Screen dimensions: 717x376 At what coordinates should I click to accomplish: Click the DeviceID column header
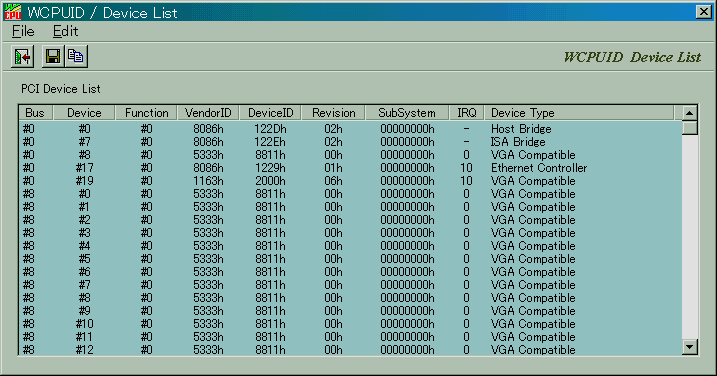point(270,113)
